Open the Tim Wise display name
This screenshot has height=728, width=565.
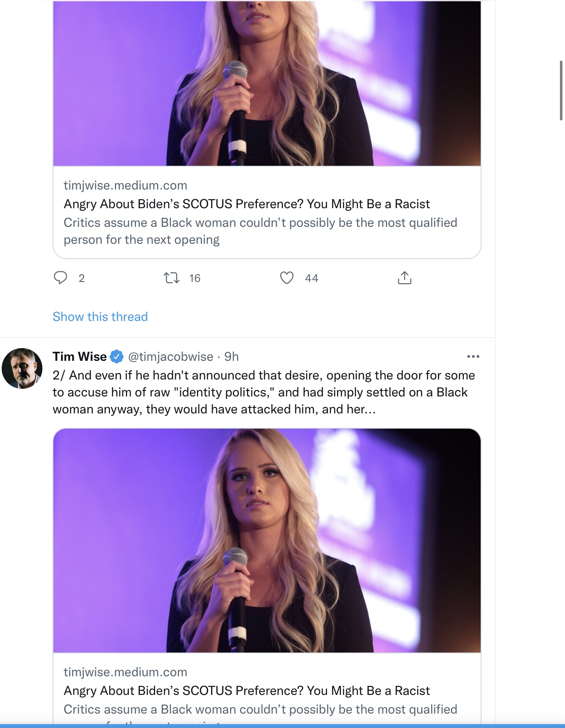coord(80,357)
